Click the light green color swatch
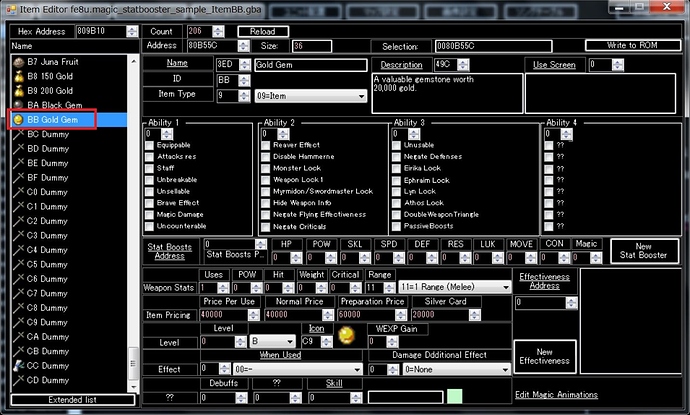The image size is (690, 415). point(455,397)
